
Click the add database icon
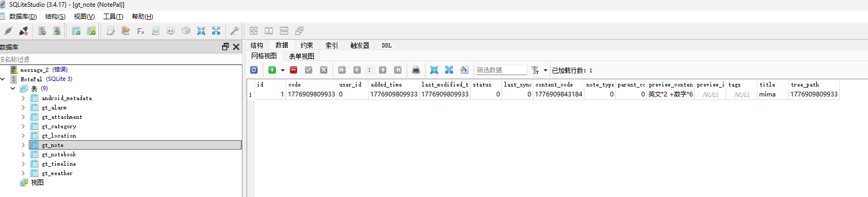tap(42, 31)
